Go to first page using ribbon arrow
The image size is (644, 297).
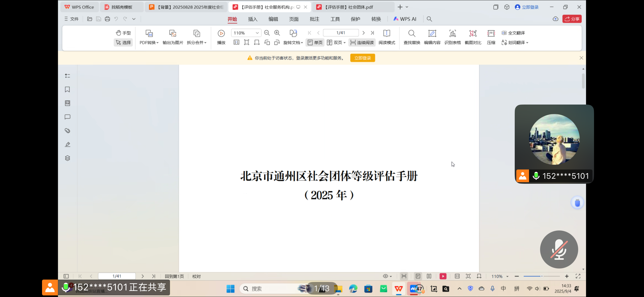(310, 33)
